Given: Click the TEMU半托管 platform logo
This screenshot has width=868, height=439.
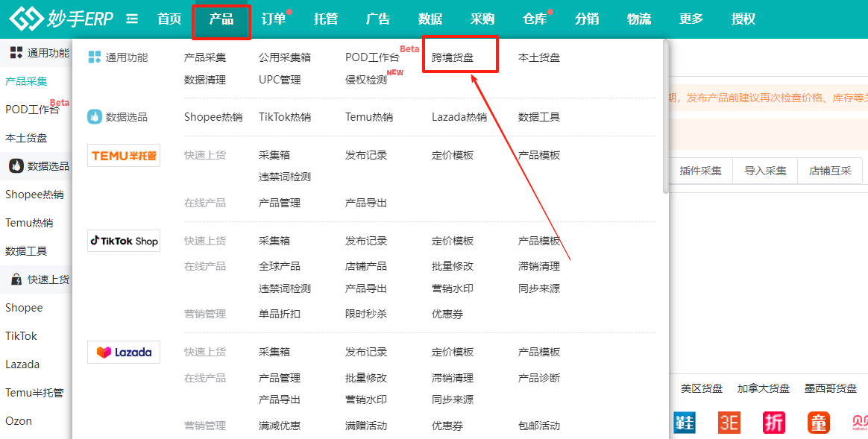Looking at the screenshot, I should click(124, 156).
